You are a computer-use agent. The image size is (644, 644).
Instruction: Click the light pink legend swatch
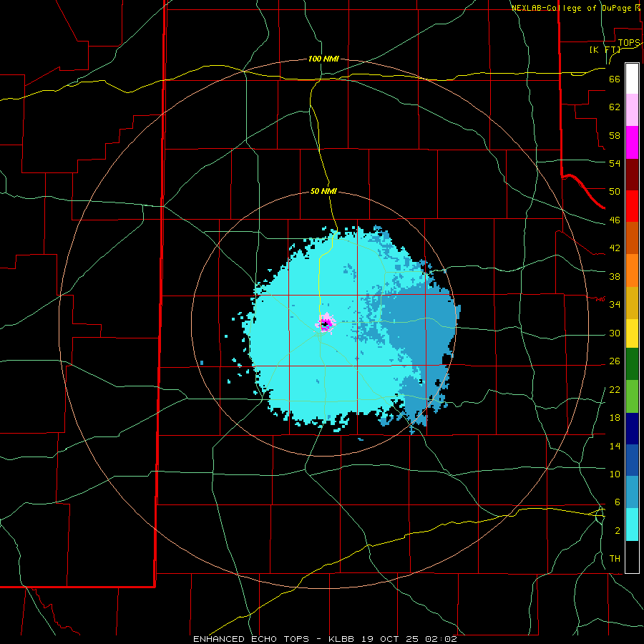(632, 110)
